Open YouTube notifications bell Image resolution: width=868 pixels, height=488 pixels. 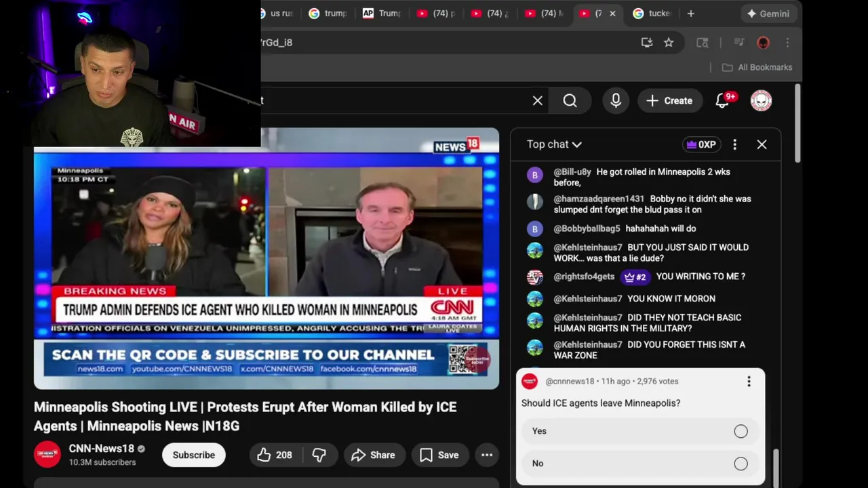click(x=723, y=101)
